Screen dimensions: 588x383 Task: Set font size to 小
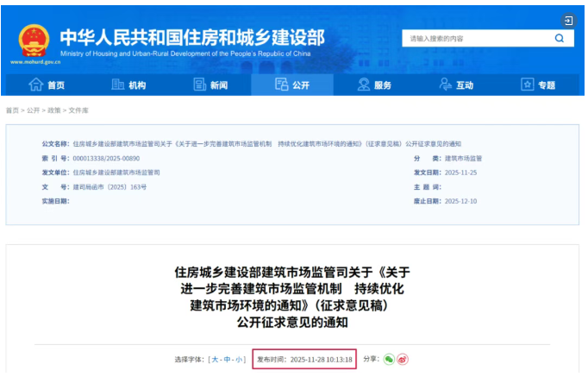239,360
